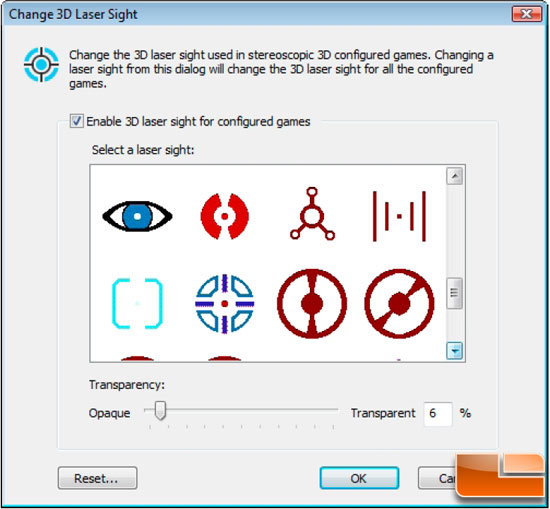The height and width of the screenshot is (509, 550).
Task: Click the Cancel button
Action: pos(437,478)
